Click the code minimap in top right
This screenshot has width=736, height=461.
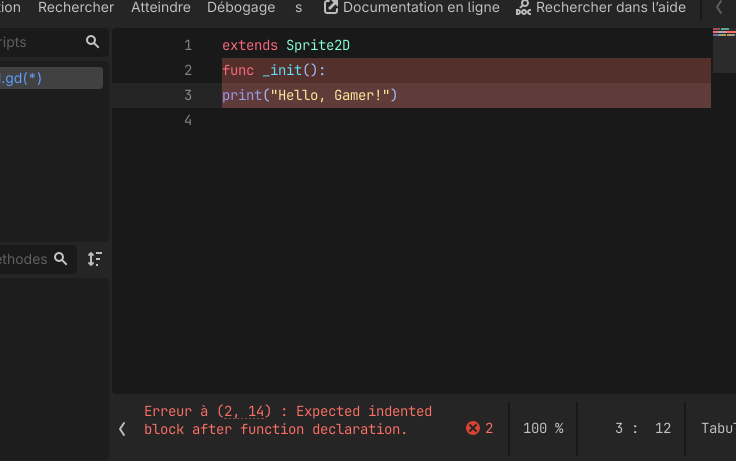[724, 50]
